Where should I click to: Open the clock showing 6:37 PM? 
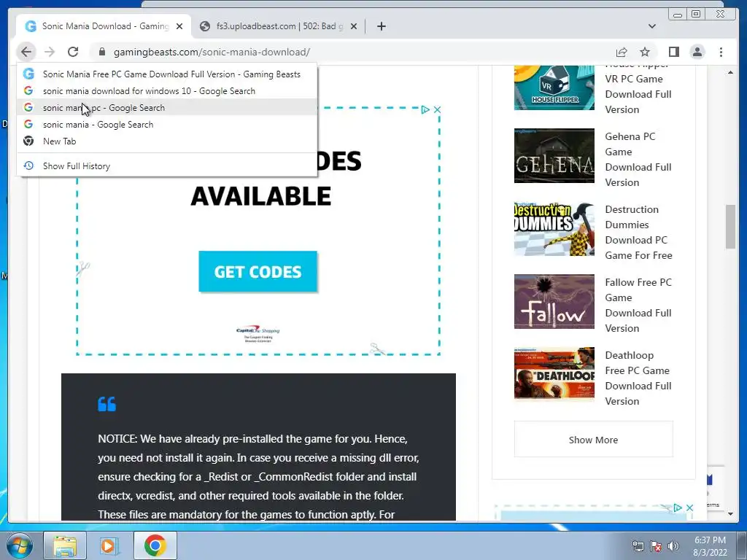pyautogui.click(x=710, y=546)
